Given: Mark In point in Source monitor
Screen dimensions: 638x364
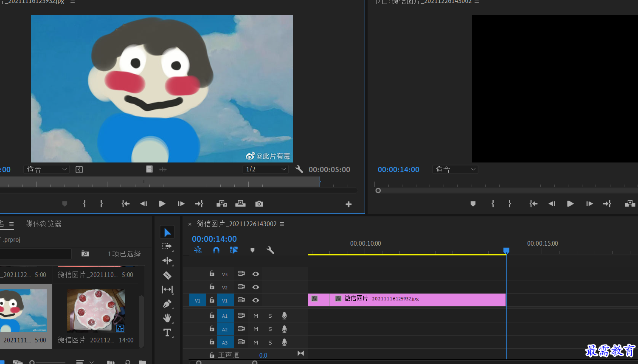Looking at the screenshot, I should tap(84, 204).
